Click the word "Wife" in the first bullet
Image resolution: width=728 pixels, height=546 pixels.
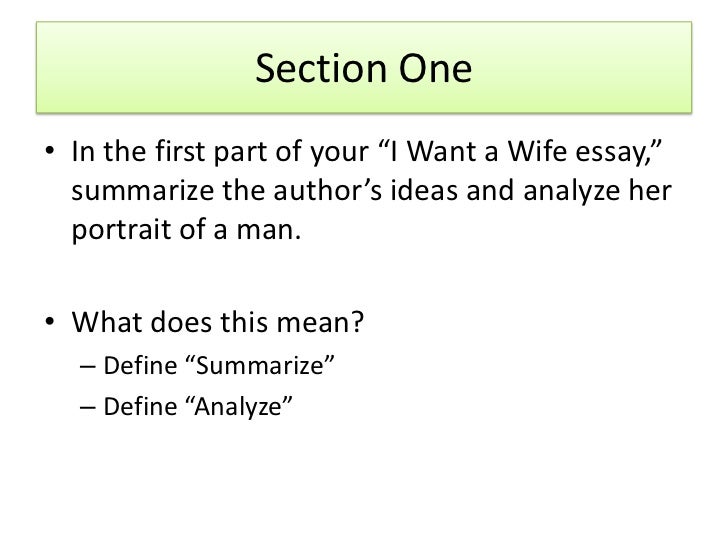pyautogui.click(x=537, y=151)
